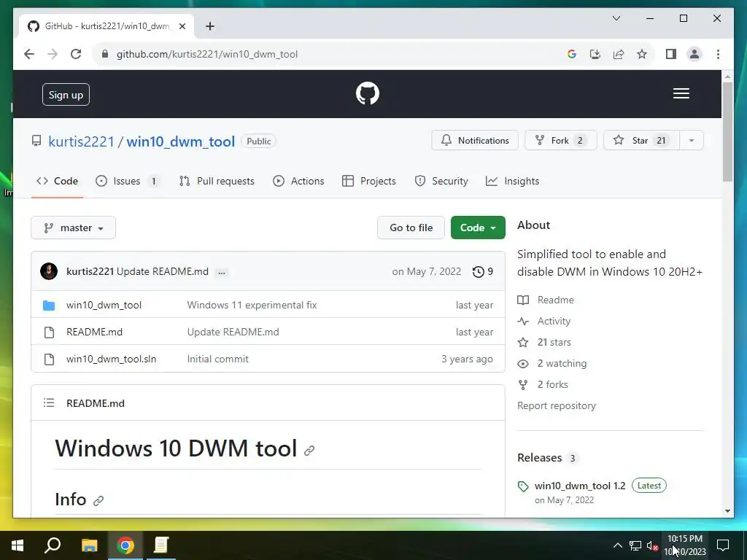Open the Actions tab
The height and width of the screenshot is (560, 747).
pyautogui.click(x=298, y=181)
